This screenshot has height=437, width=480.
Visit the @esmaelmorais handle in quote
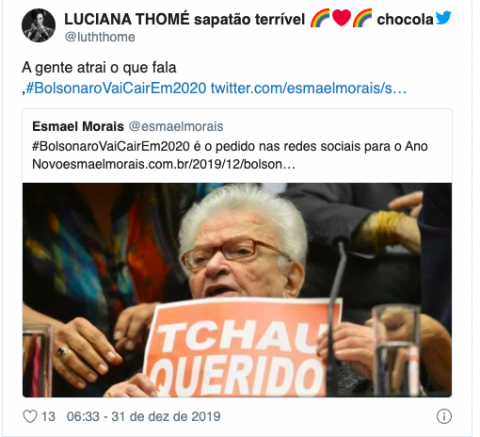click(176, 127)
